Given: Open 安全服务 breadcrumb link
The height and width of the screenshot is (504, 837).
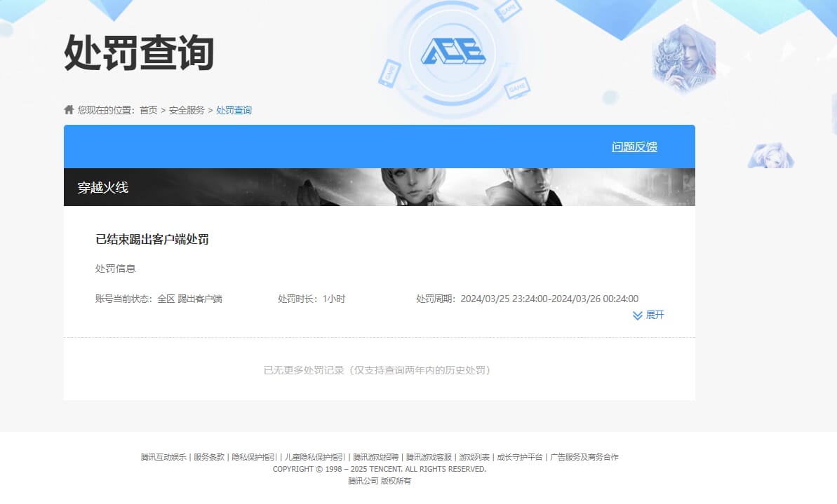Looking at the screenshot, I should click(187, 110).
